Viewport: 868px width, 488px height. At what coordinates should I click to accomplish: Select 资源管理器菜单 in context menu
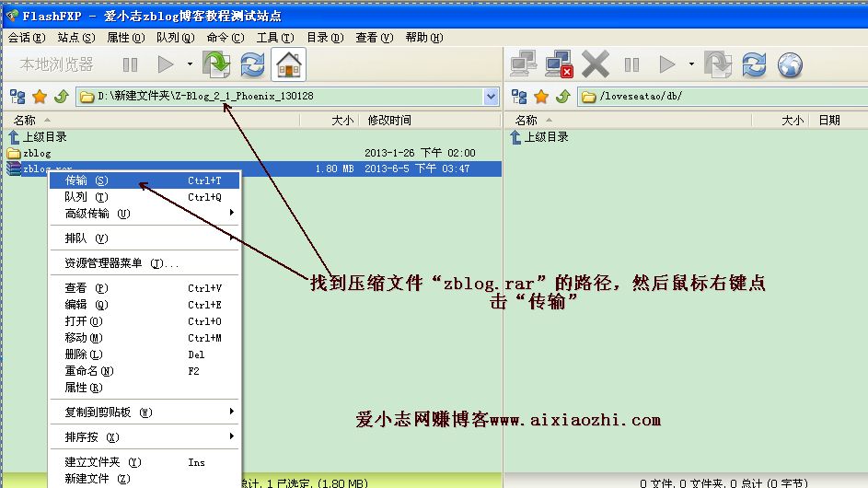(x=145, y=263)
